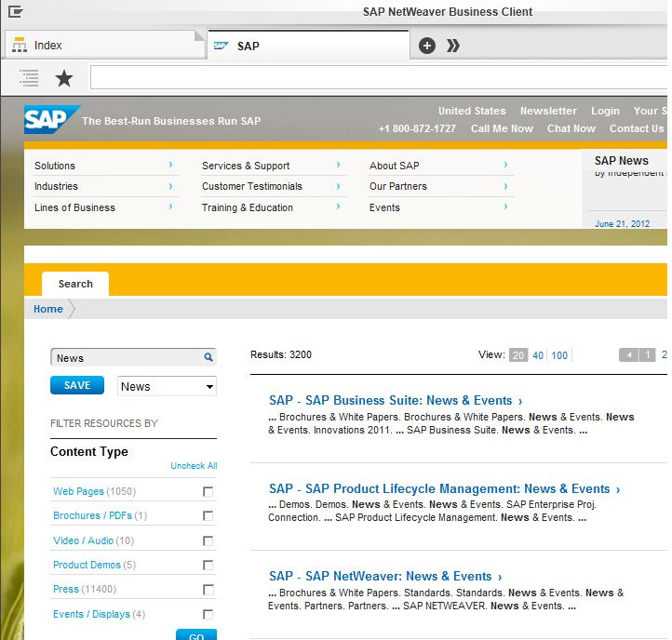672x640 pixels.
Task: Click the plus icon to add new tab
Action: click(426, 46)
